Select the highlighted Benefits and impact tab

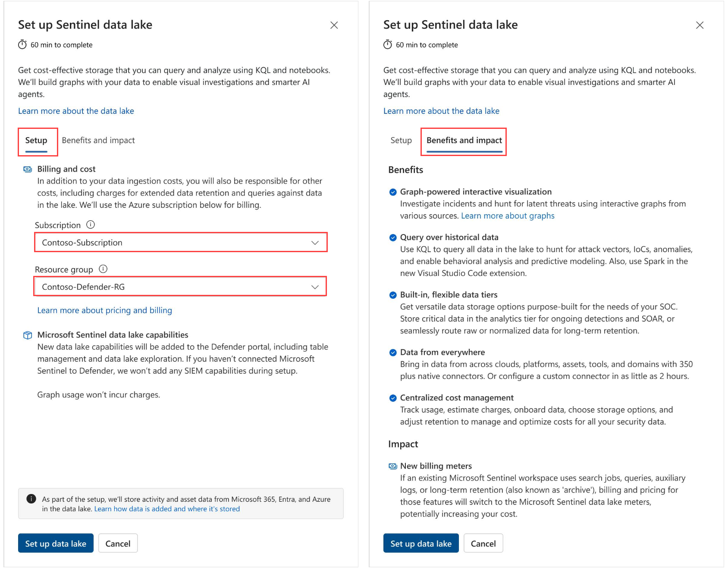point(464,141)
